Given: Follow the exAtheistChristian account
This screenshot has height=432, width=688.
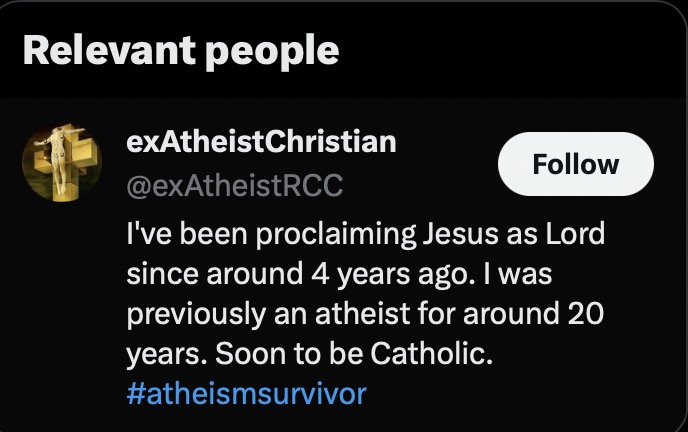Looking at the screenshot, I should pos(576,164).
